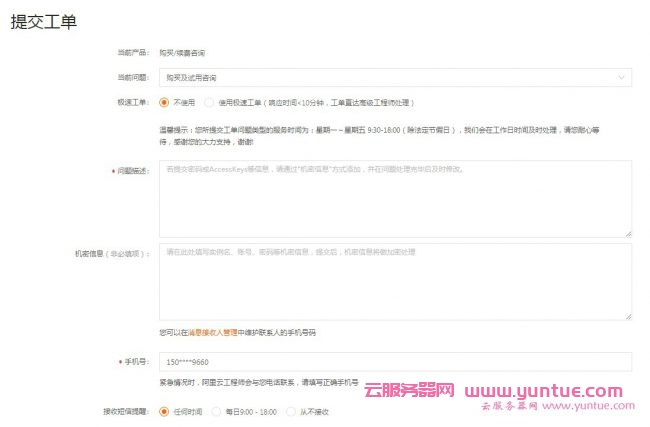Open the 消息接收人管理 link
650x427 pixels.
[212, 332]
